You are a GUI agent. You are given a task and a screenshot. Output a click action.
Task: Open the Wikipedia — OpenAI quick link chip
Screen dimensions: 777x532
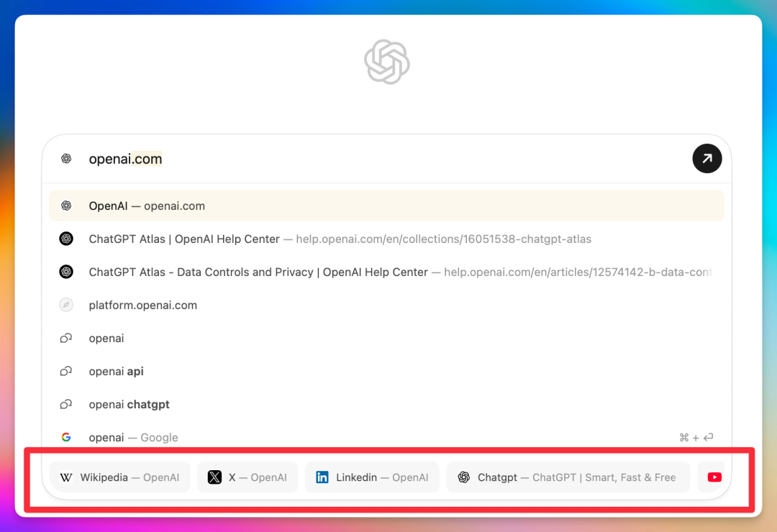119,477
